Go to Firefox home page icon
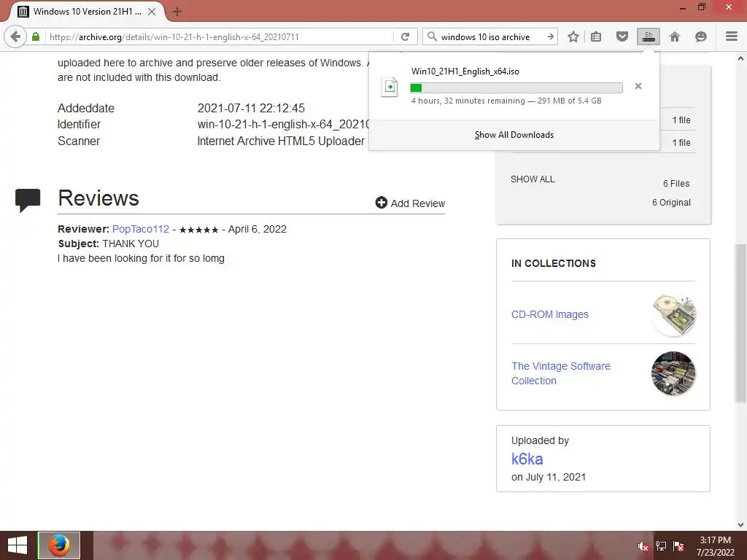 click(x=675, y=36)
